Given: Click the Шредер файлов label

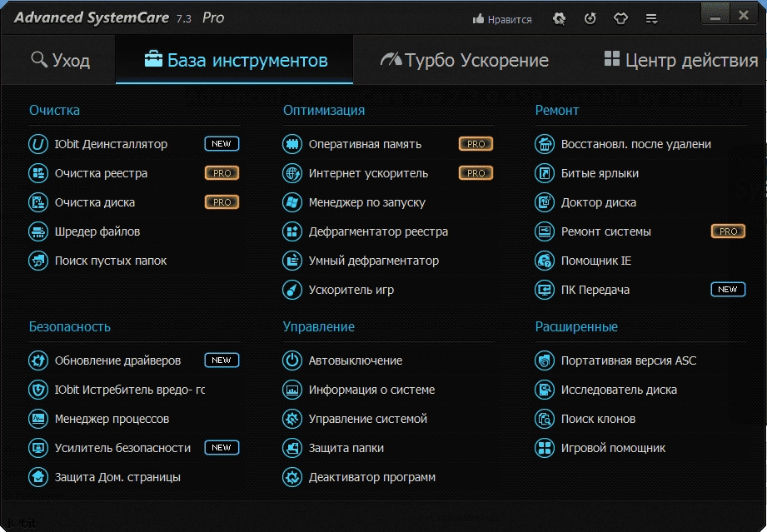Looking at the screenshot, I should tap(97, 231).
